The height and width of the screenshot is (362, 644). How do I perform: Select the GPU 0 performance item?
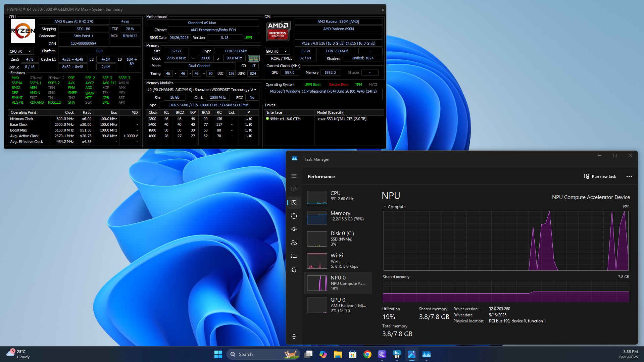click(338, 305)
